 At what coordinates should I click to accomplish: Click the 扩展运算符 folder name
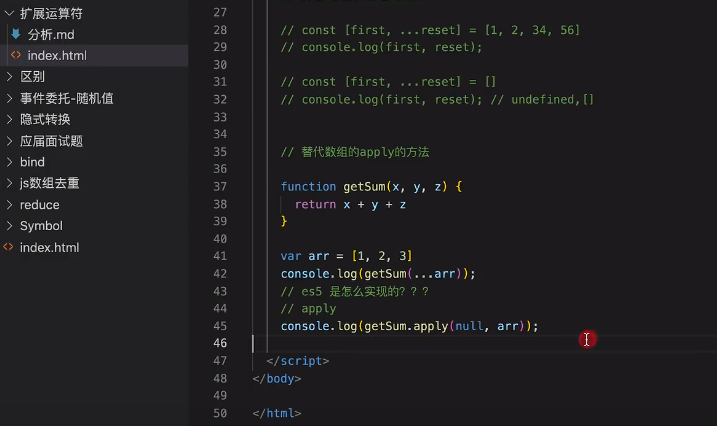point(51,14)
